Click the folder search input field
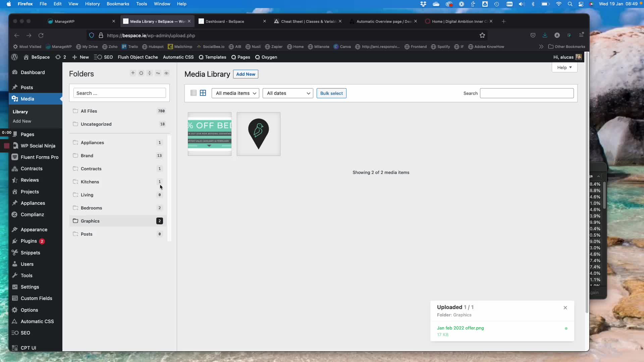 pyautogui.click(x=119, y=93)
